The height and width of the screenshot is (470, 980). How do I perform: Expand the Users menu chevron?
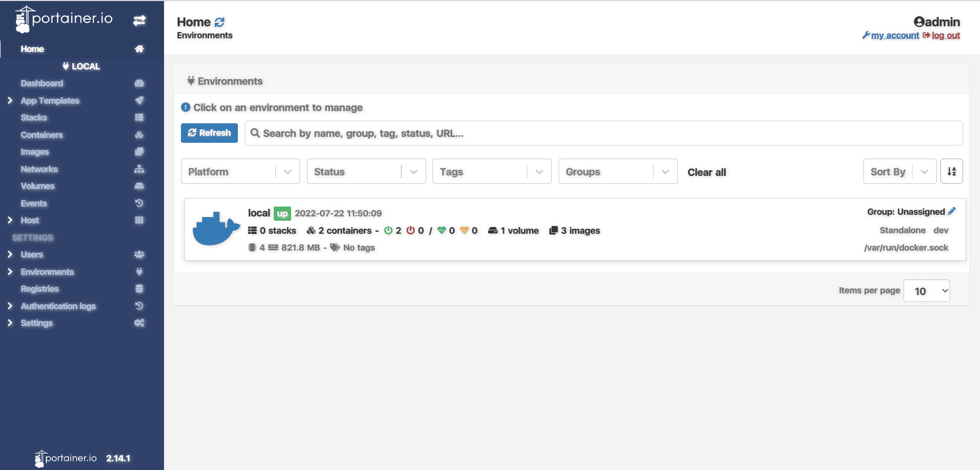10,254
